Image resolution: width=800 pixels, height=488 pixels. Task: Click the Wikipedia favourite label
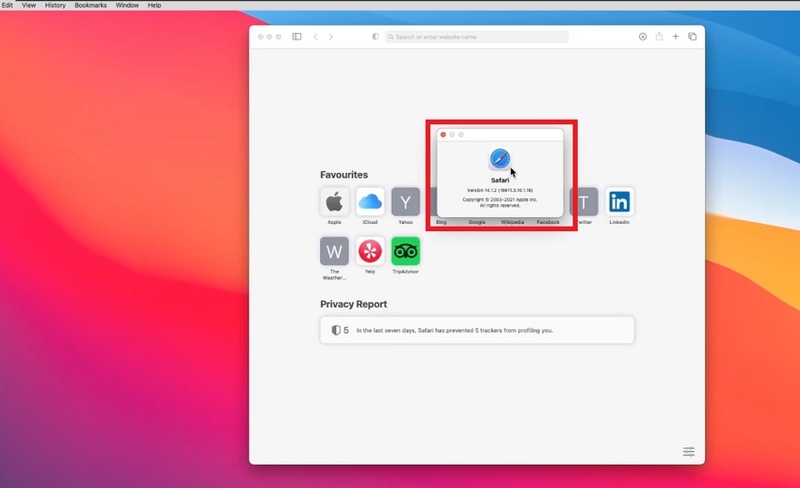[512, 222]
